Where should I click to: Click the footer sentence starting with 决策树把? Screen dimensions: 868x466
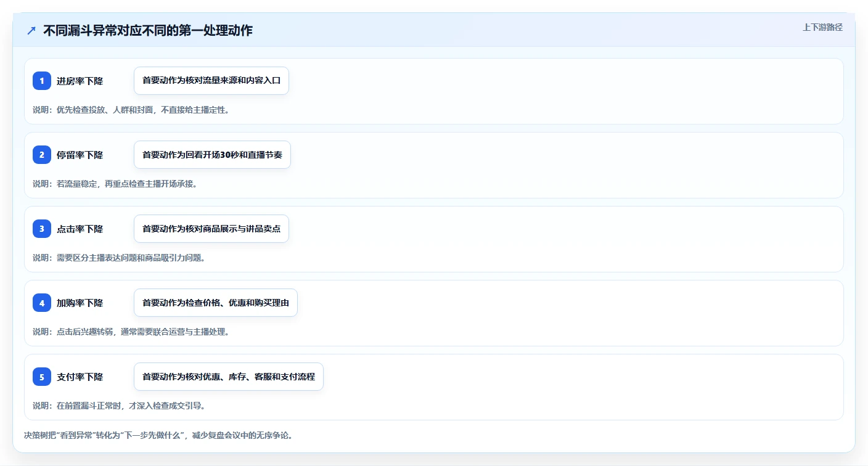coord(158,435)
